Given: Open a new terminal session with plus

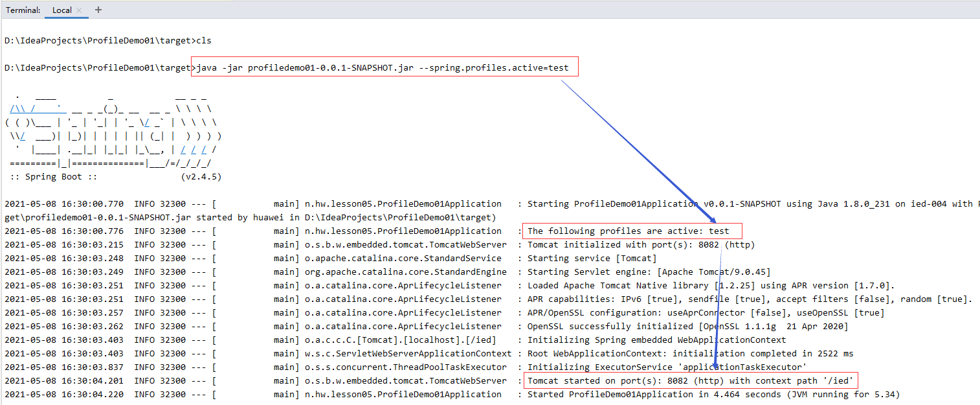Looking at the screenshot, I should 98,10.
